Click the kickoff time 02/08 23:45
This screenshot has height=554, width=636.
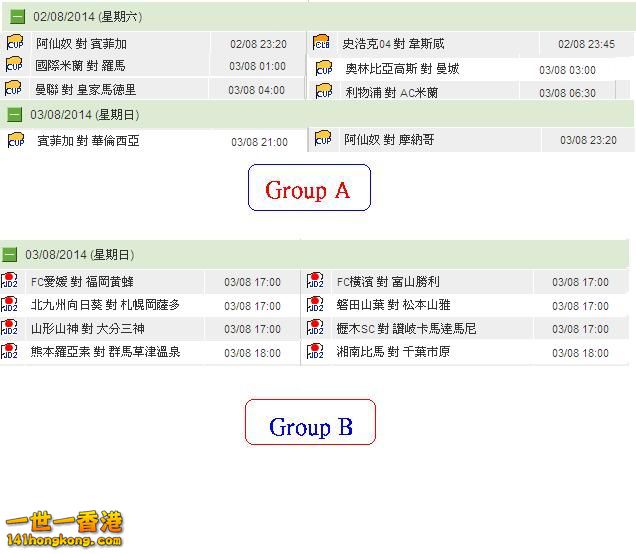point(587,44)
